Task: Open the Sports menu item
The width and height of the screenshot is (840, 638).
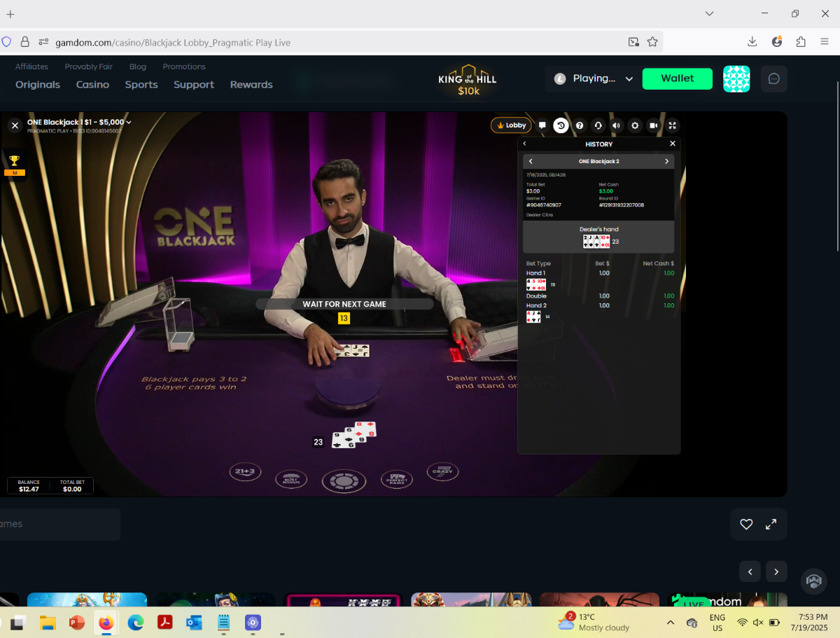Action: [x=141, y=85]
